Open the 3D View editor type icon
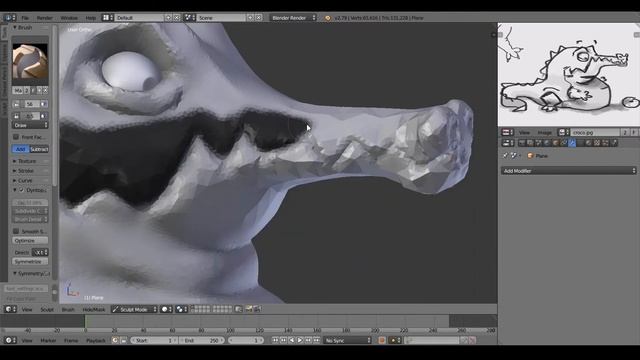 point(10,309)
